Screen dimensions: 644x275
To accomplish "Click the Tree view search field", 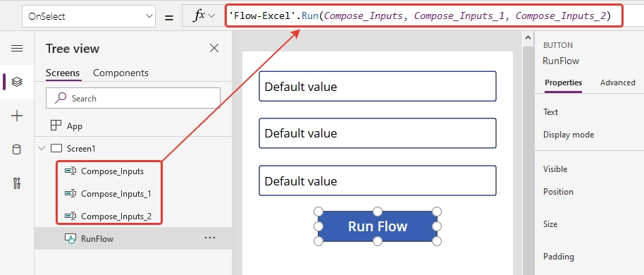I will pyautogui.click(x=133, y=98).
